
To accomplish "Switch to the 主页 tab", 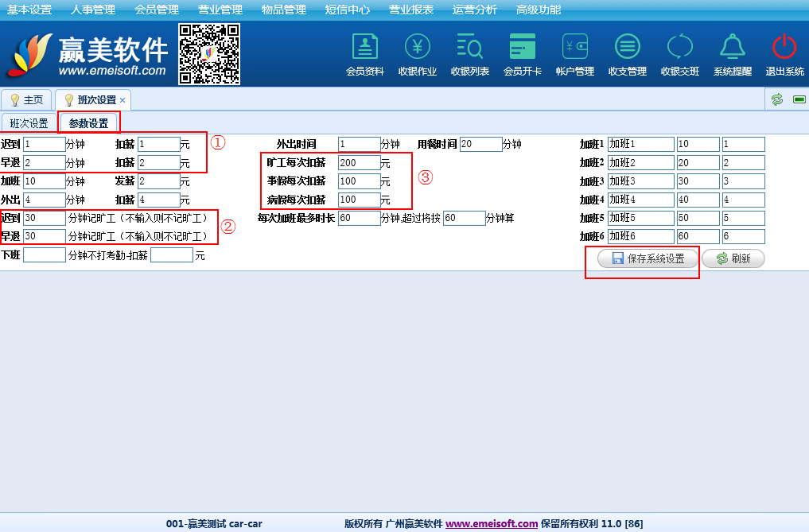I will pyautogui.click(x=27, y=100).
